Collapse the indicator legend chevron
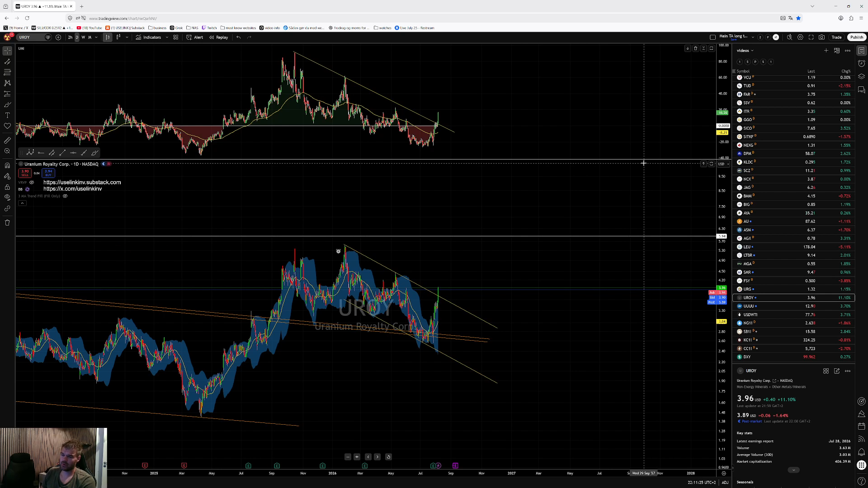Viewport: 868px width, 488px height. pos(22,203)
